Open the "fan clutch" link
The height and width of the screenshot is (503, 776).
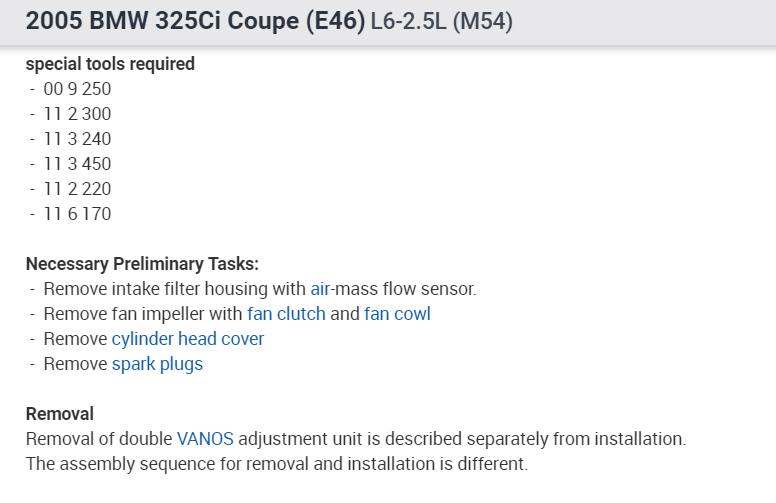click(x=286, y=314)
